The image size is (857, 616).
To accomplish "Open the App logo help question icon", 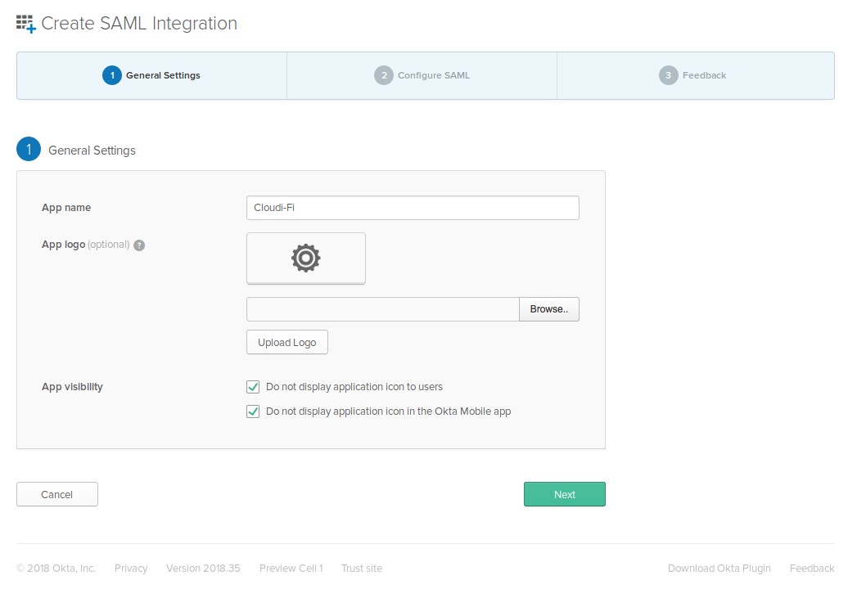I will (139, 245).
